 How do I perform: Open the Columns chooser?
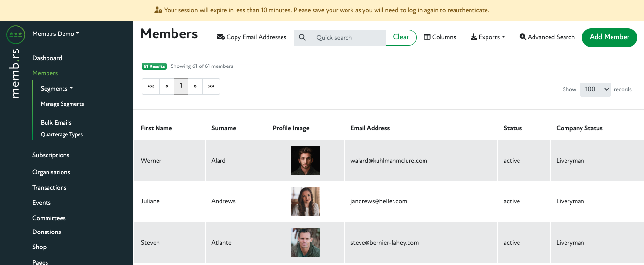(440, 37)
